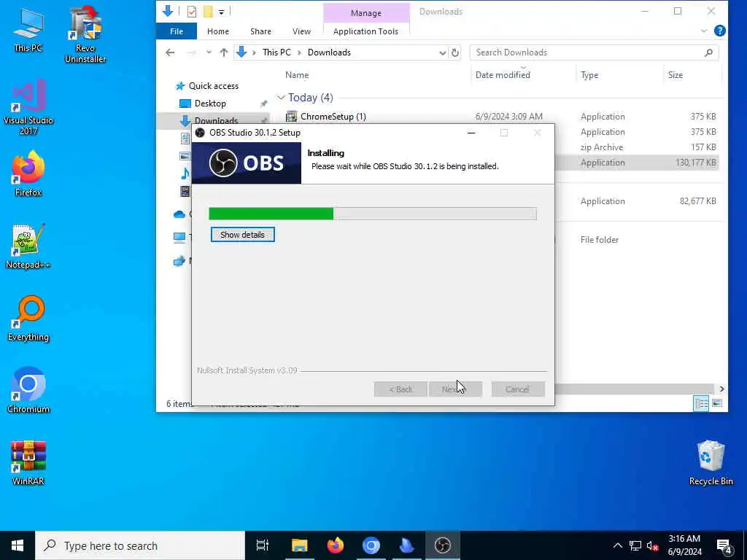Click Show details in OBS setup
The height and width of the screenshot is (560, 747).
pos(242,235)
